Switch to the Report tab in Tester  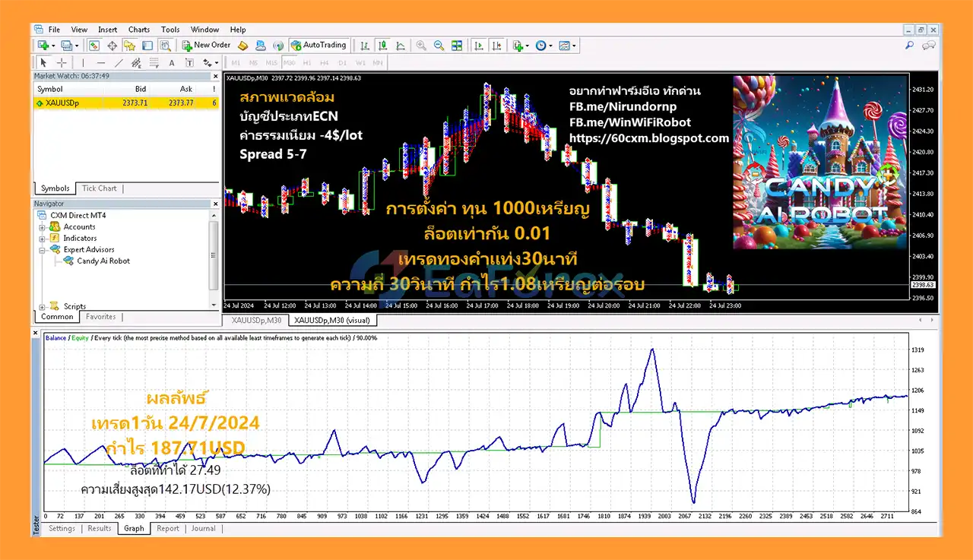tap(167, 529)
